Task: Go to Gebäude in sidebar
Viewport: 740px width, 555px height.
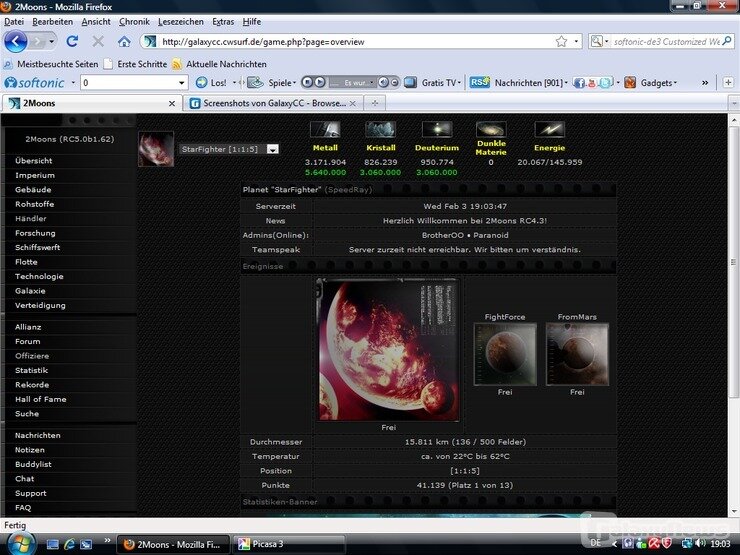Action: click(33, 190)
